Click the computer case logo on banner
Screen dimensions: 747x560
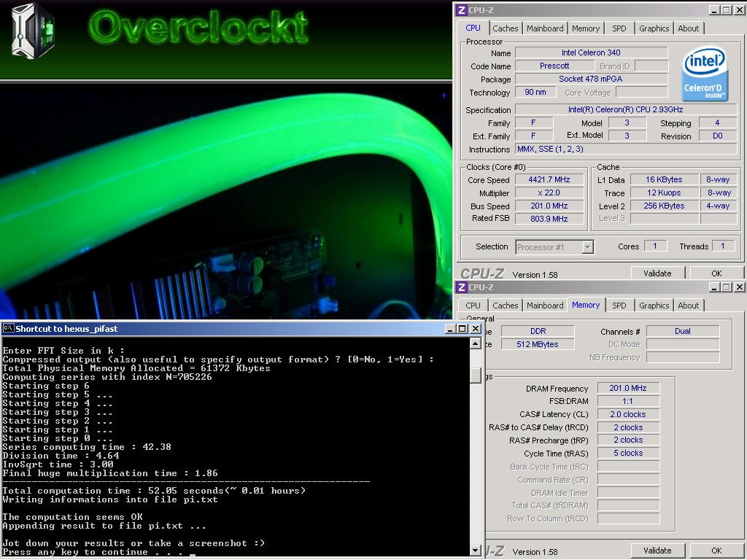click(32, 31)
